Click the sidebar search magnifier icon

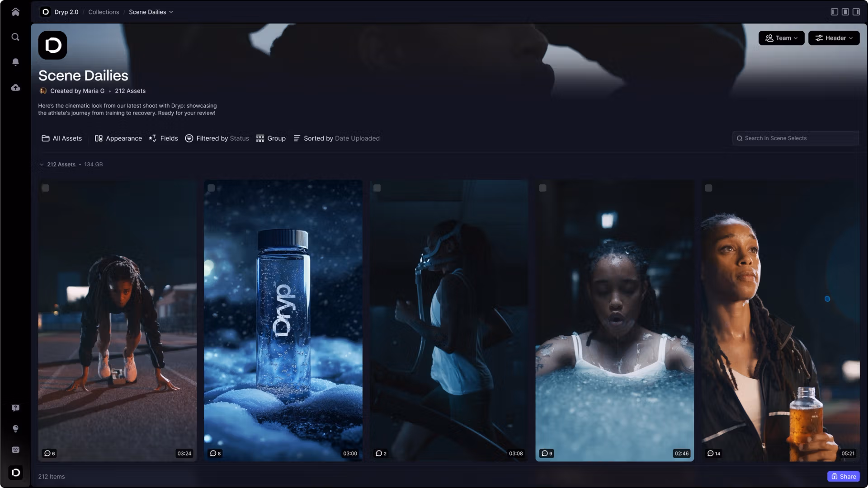(15, 37)
